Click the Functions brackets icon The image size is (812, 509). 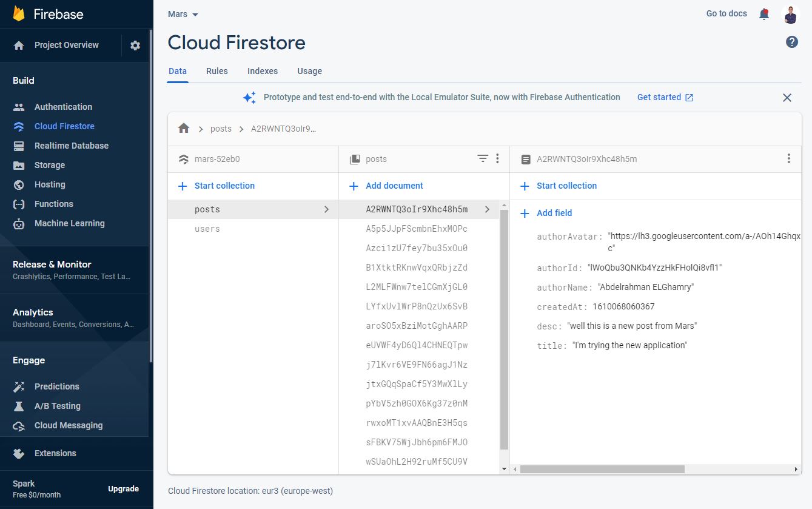tap(19, 204)
